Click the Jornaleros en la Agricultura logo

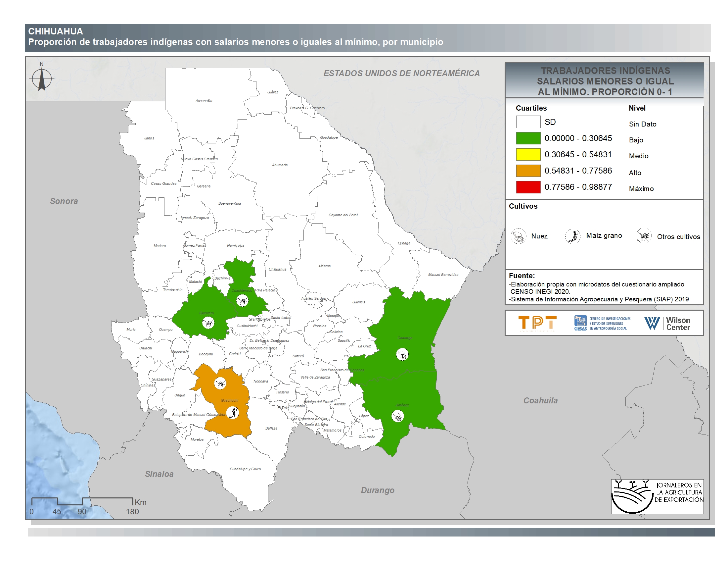coord(657,497)
